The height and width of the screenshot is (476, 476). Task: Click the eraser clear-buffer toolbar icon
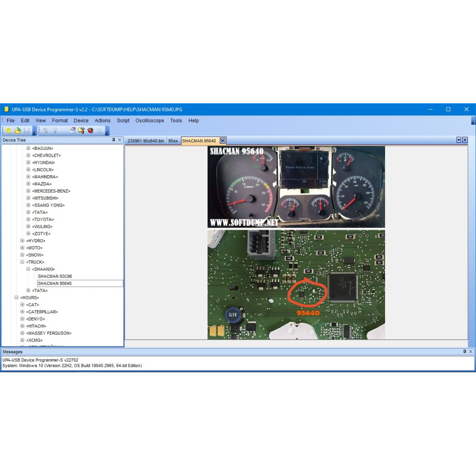coord(72,130)
